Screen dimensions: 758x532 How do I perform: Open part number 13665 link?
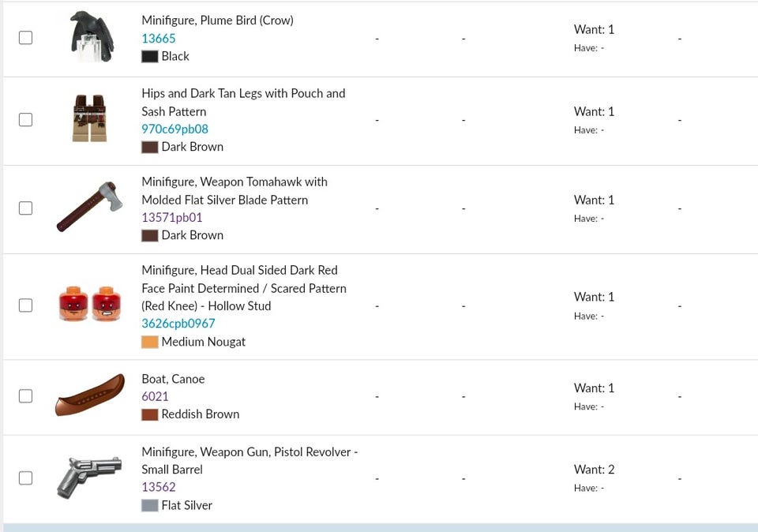[x=159, y=39]
